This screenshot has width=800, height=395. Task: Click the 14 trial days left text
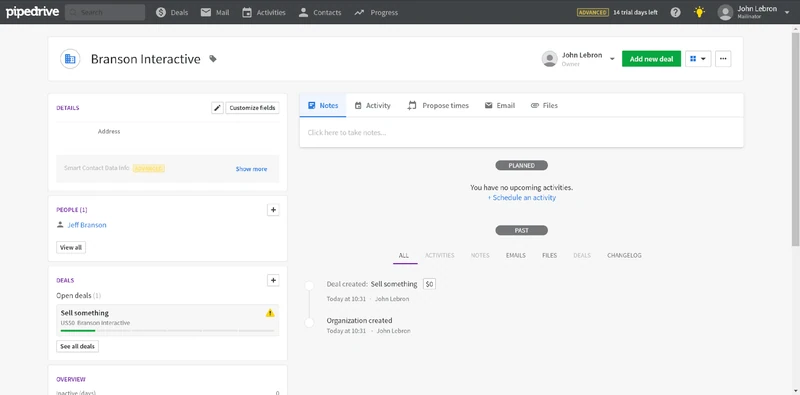635,12
